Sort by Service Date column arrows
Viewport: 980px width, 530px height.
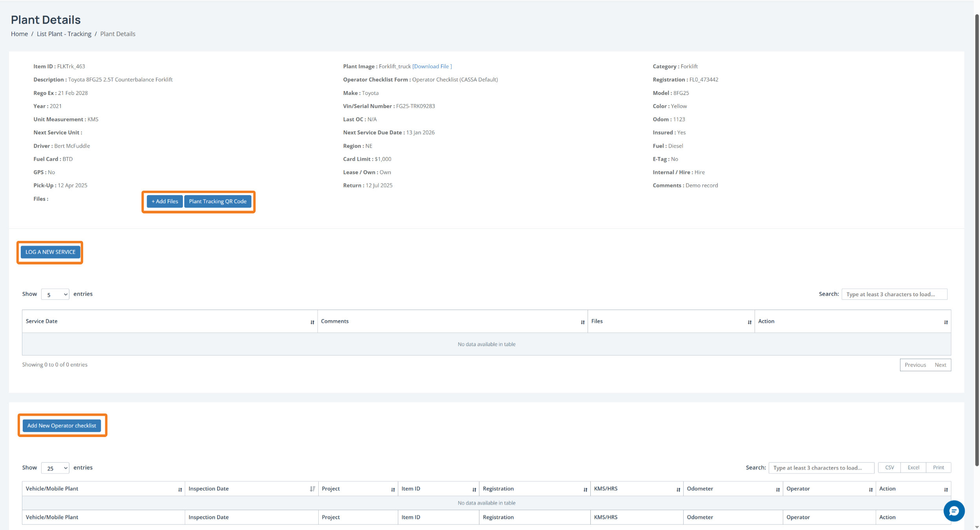pyautogui.click(x=312, y=322)
